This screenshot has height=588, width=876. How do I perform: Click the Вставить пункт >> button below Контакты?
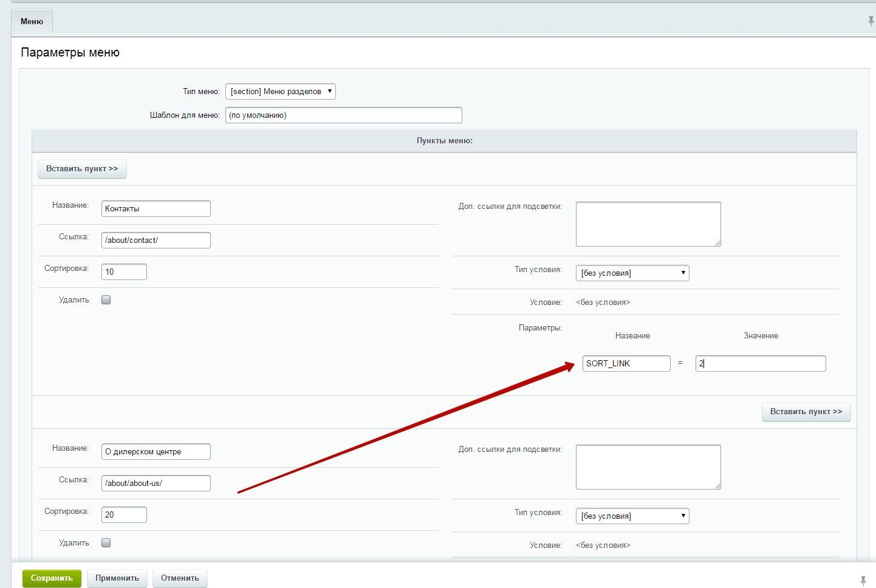[806, 412]
